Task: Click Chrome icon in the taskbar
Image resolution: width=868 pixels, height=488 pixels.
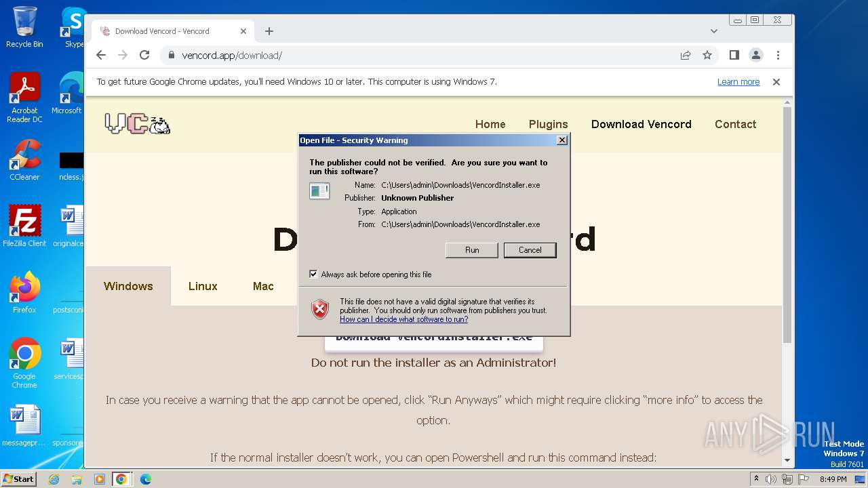Action: [121, 479]
